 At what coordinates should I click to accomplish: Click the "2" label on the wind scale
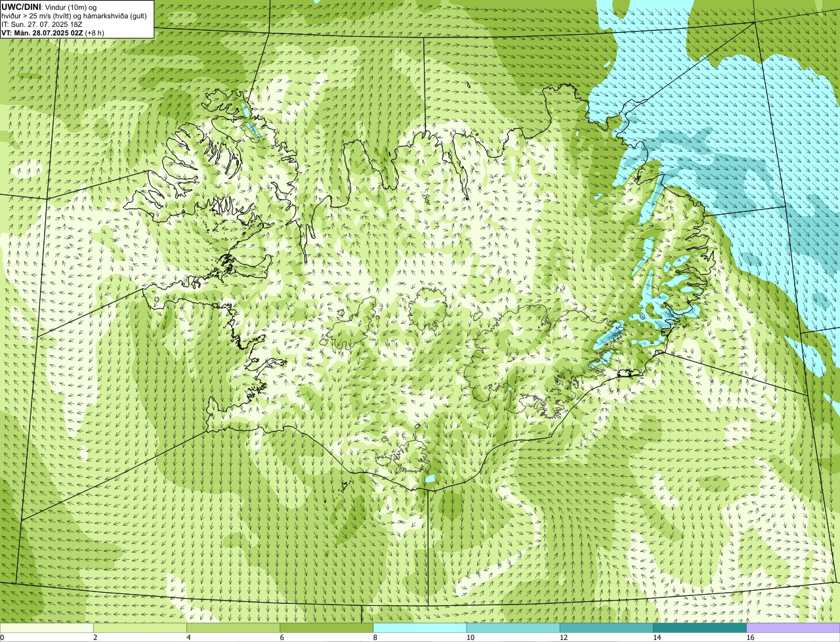(95, 637)
